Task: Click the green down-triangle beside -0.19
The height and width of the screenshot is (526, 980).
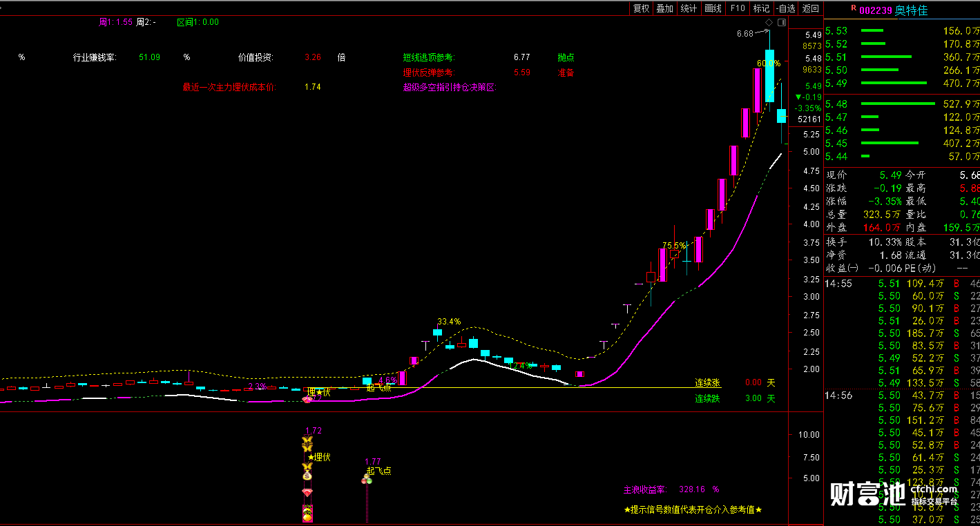Action: click(799, 98)
